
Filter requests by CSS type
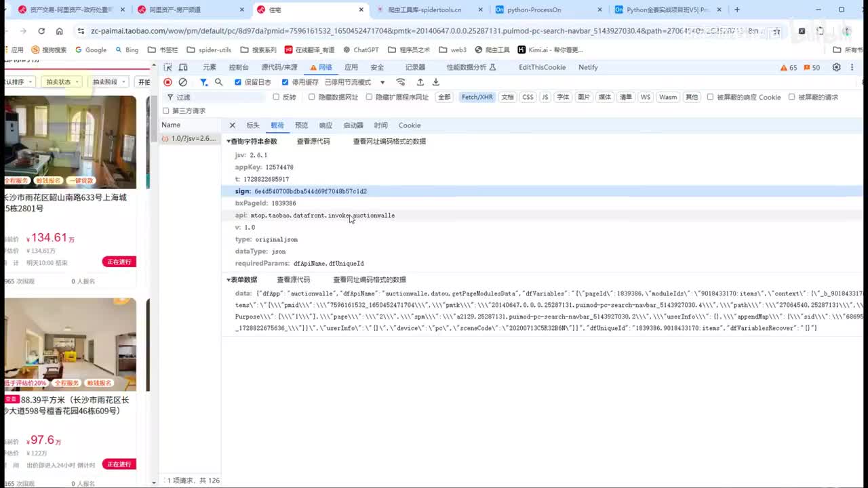(x=528, y=97)
